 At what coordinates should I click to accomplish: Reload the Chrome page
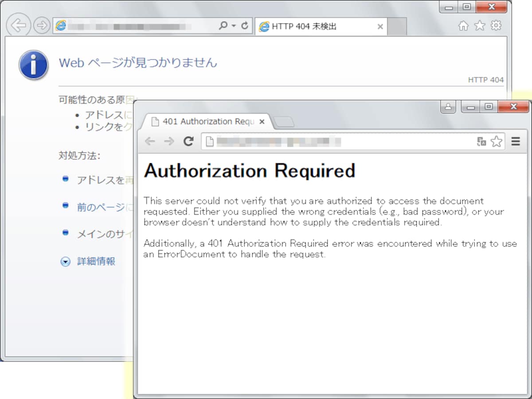[x=188, y=141]
